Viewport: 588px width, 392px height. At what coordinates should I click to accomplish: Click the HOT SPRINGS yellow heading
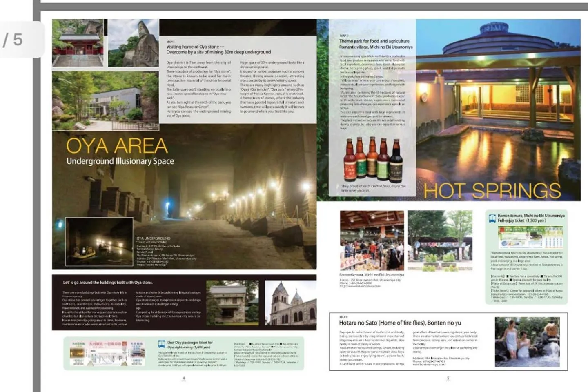point(492,191)
